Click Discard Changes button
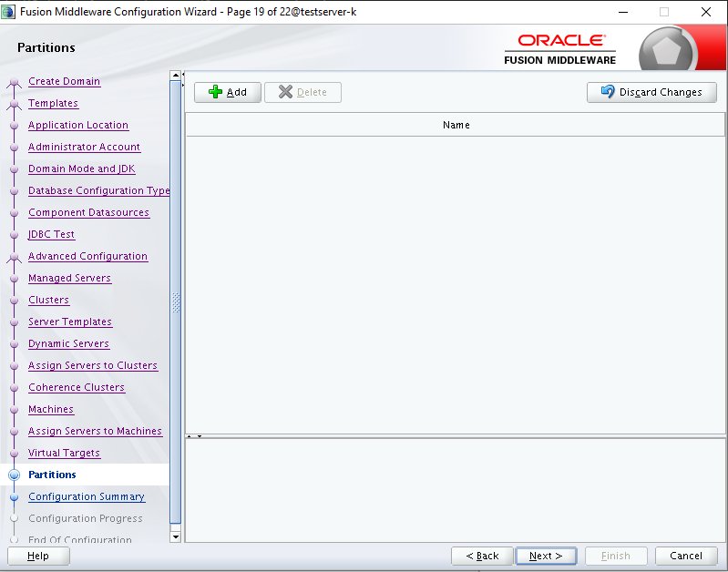This screenshot has height=572, width=728. 651,92
